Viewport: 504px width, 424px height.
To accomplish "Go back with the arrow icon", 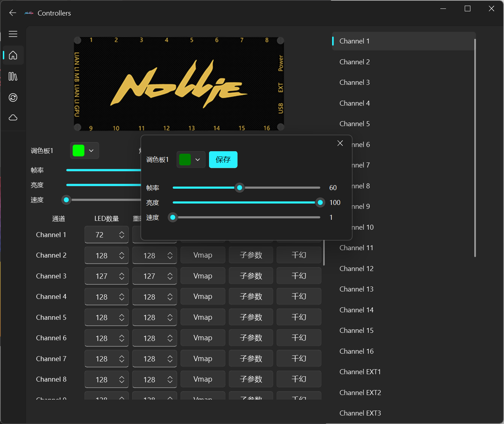I will pos(13,13).
